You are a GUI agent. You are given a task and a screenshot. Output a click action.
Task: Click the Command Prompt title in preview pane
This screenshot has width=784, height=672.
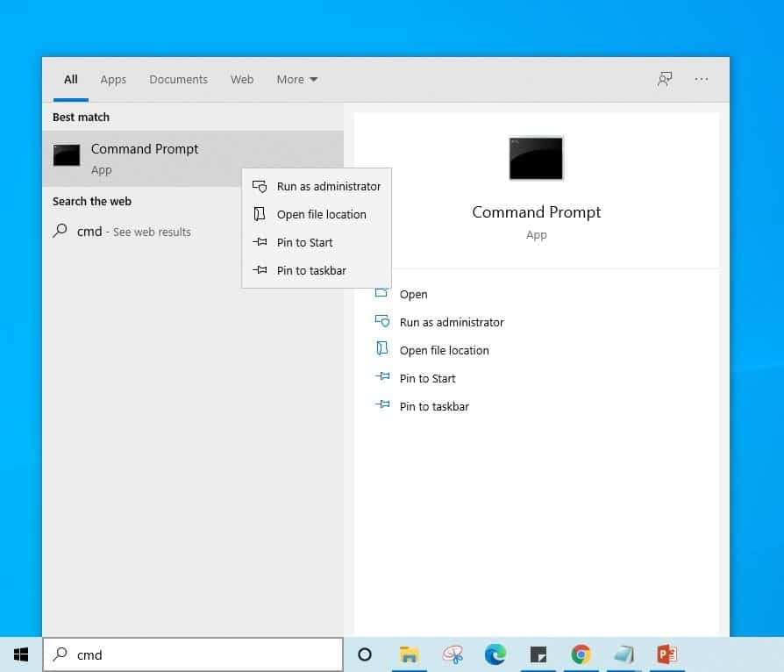tap(536, 212)
